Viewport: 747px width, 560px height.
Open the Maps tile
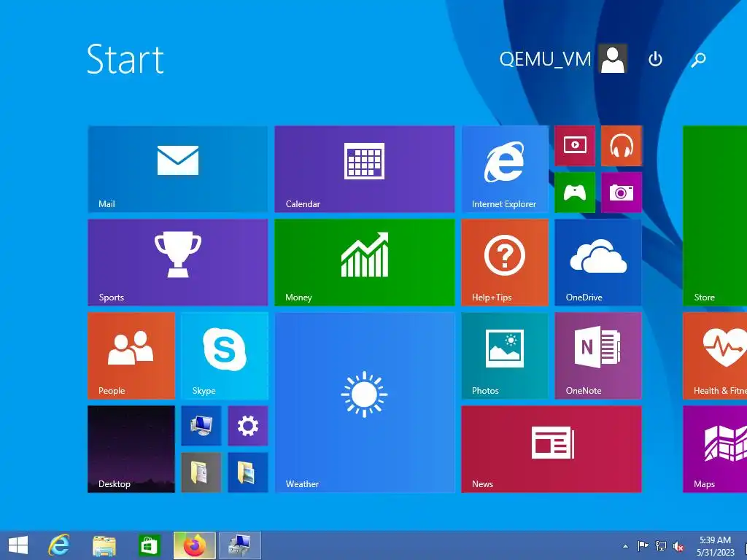(x=715, y=449)
